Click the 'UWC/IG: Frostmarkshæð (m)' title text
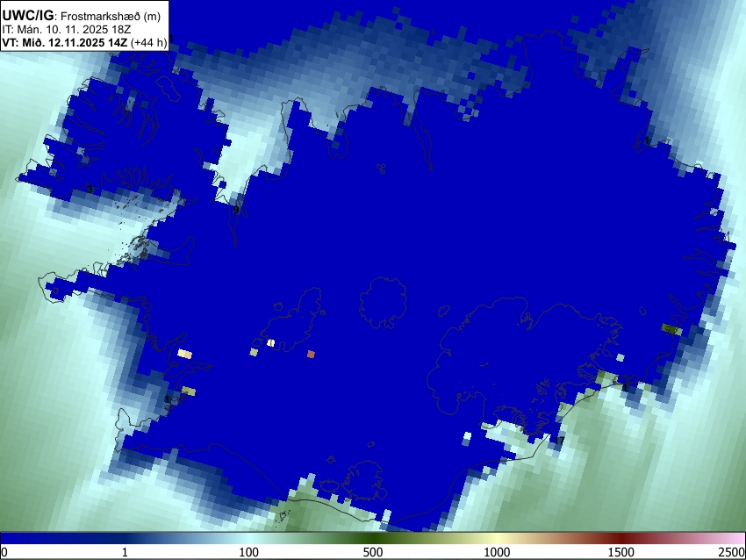 pos(82,16)
